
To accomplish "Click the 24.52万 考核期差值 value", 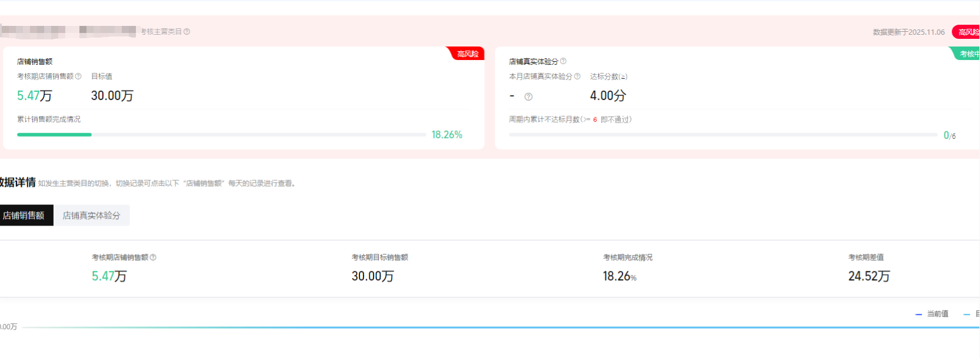I will [x=868, y=276].
